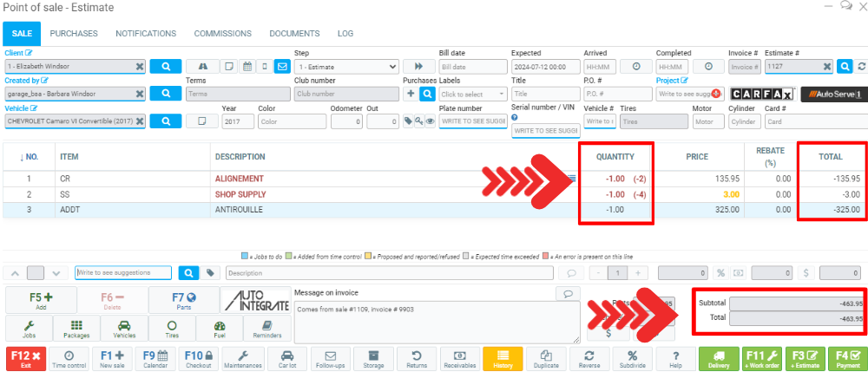Image resolution: width=868 pixels, height=372 pixels.
Task: Open the F9 Calendar button
Action: point(155,359)
